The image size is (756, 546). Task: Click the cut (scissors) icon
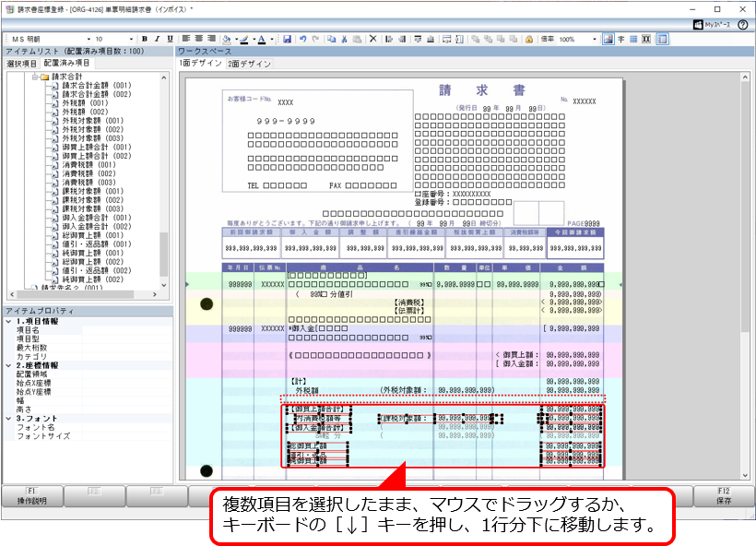tap(344, 39)
